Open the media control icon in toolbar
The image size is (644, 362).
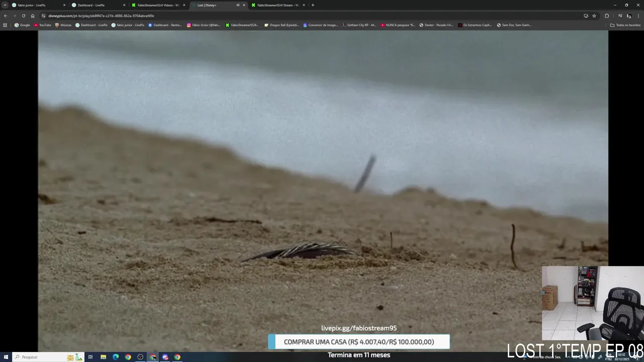pyautogui.click(x=620, y=16)
